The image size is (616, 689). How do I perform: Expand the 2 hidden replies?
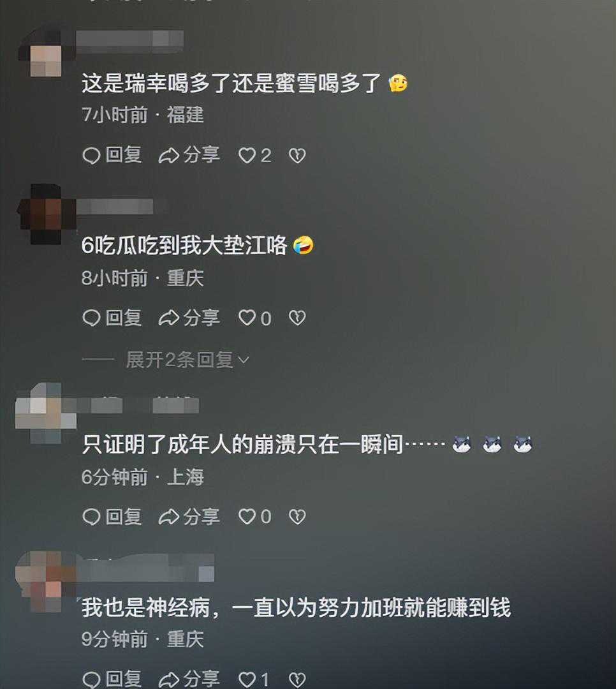(x=179, y=360)
